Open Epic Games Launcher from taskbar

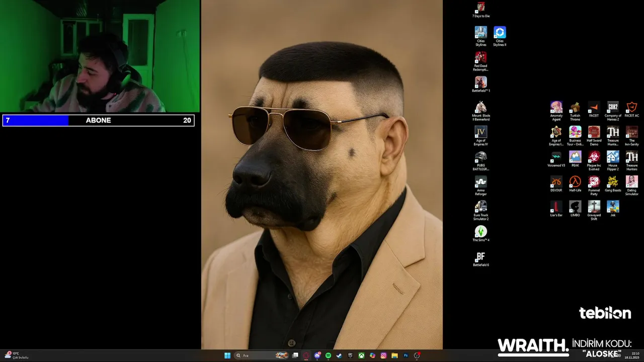[350, 355]
